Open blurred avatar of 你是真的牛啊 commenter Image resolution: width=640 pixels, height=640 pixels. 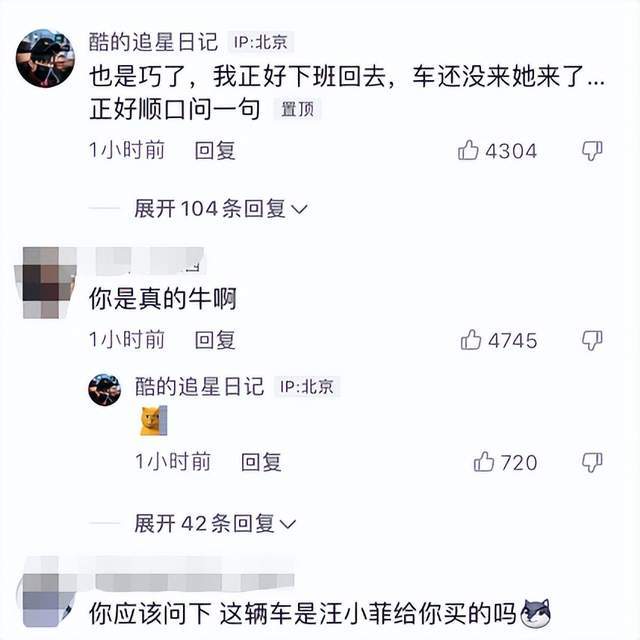(45, 282)
